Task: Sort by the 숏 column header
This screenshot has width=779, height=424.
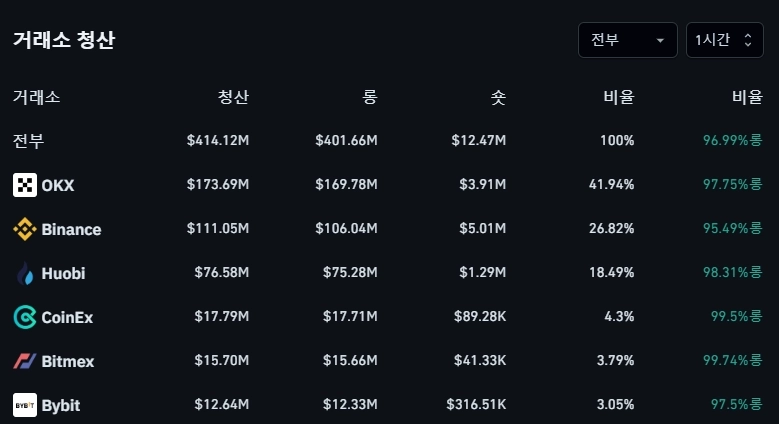Action: pos(497,97)
